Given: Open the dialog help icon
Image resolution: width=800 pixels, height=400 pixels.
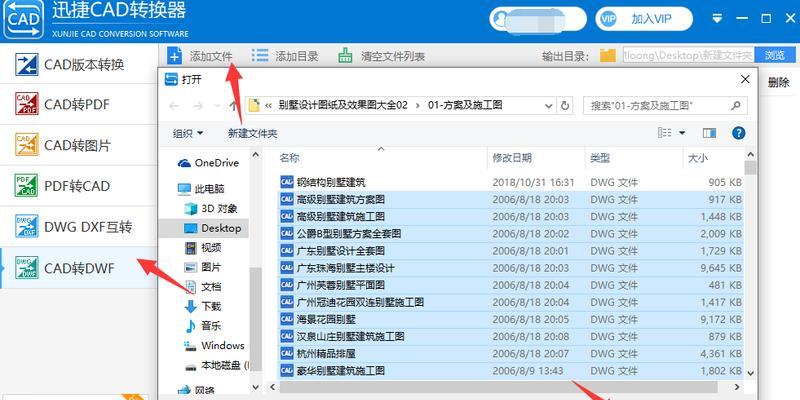Looking at the screenshot, I should coord(738,133).
